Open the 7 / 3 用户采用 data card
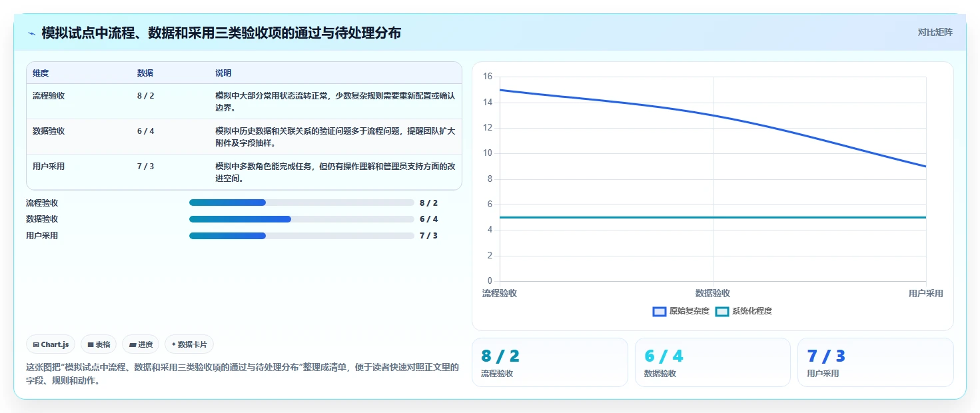The height and width of the screenshot is (413, 980). click(x=875, y=362)
